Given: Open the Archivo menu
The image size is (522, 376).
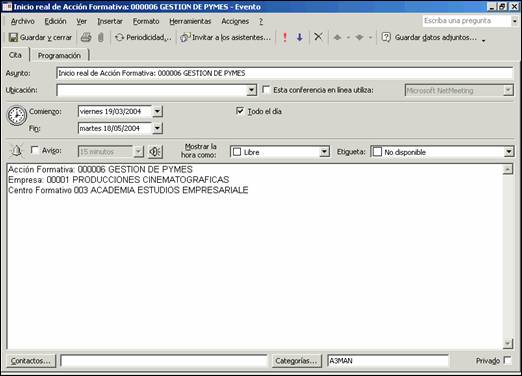Looking at the screenshot, I should [x=22, y=21].
